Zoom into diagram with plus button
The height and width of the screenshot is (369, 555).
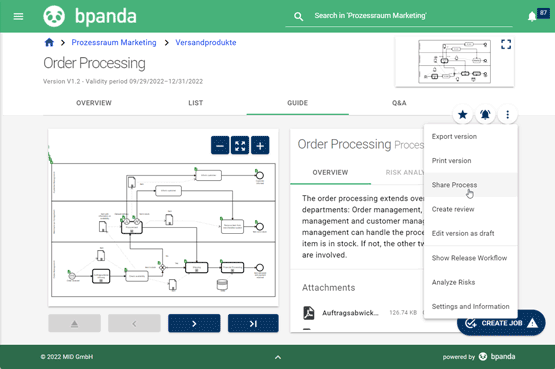[260, 145]
